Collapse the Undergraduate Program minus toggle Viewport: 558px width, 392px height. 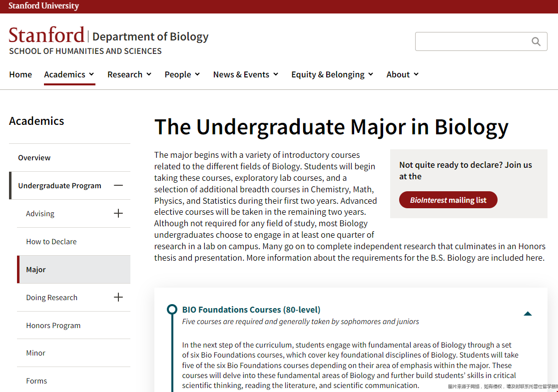point(118,185)
